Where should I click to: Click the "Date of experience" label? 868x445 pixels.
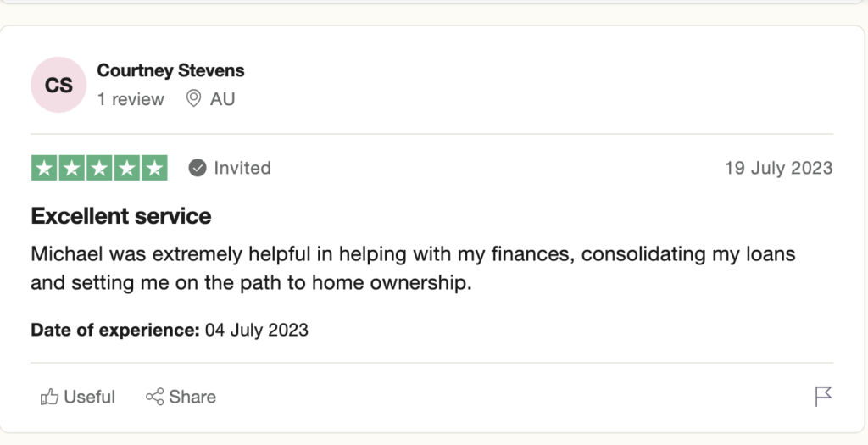tap(114, 330)
